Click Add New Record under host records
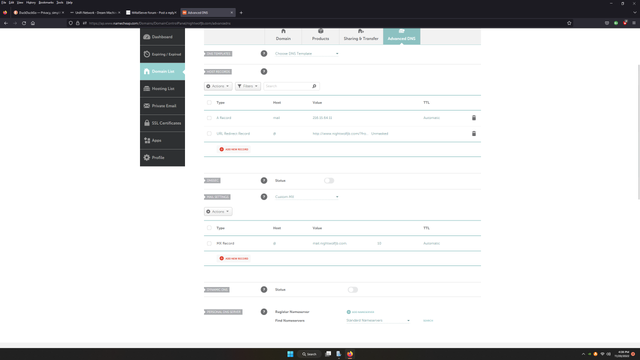Screen dimensions: 640x360 click(234, 149)
